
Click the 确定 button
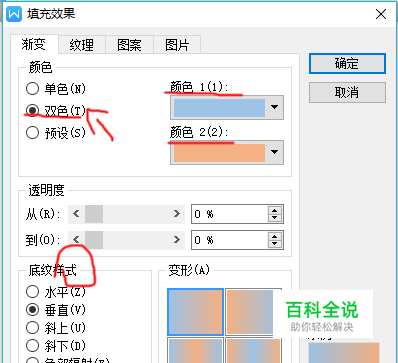(x=347, y=63)
